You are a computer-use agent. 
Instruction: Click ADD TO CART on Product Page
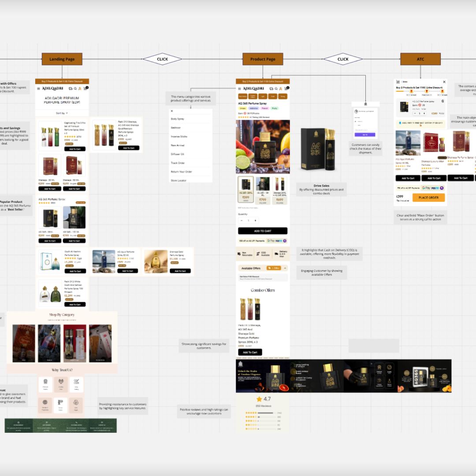point(263,231)
